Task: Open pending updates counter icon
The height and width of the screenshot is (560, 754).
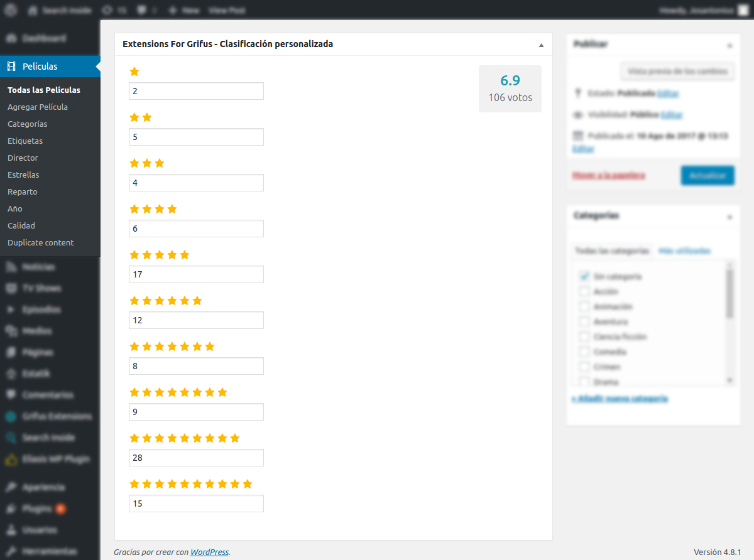Action: click(107, 10)
